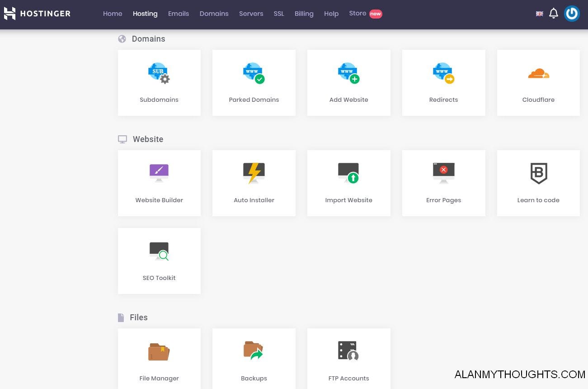
Task: Open the File Manager folder icon
Action: [x=159, y=351]
